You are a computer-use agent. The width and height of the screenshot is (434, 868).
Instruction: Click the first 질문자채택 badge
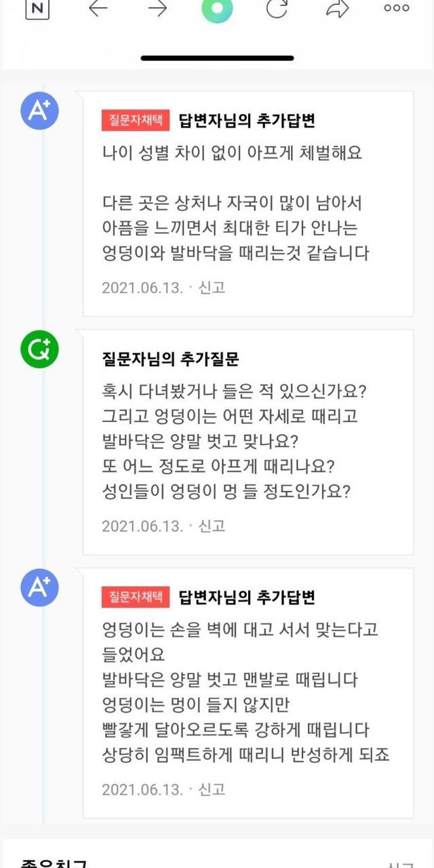[x=136, y=121]
